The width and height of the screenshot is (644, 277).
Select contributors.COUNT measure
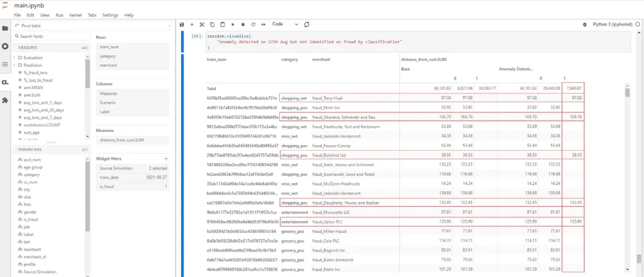pyautogui.click(x=41, y=125)
